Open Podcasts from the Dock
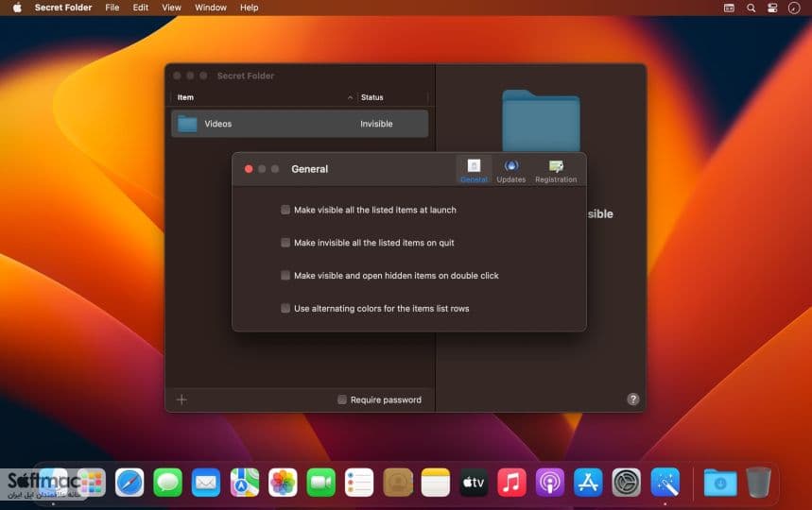The width and height of the screenshot is (812, 510). click(550, 483)
